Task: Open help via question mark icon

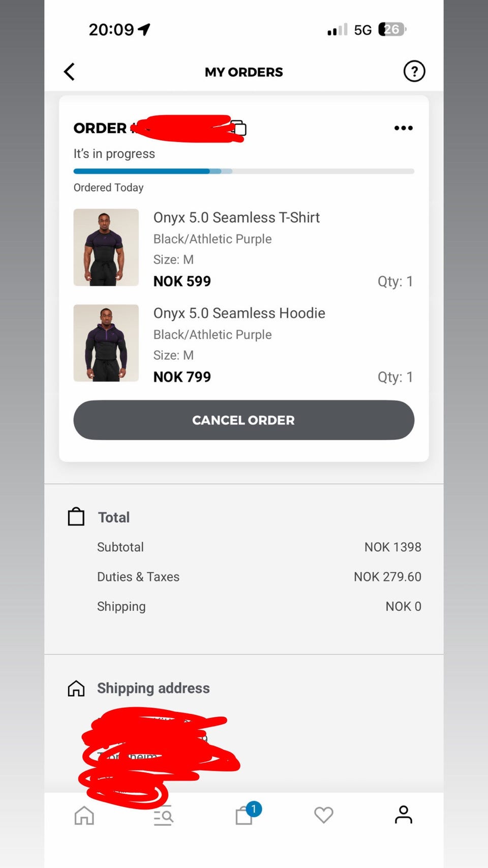Action: pyautogui.click(x=414, y=71)
